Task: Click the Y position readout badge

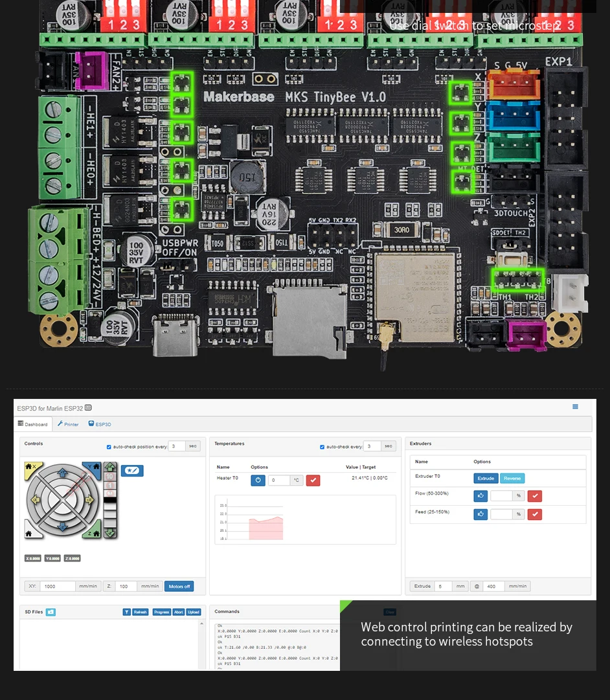Action: (52, 558)
